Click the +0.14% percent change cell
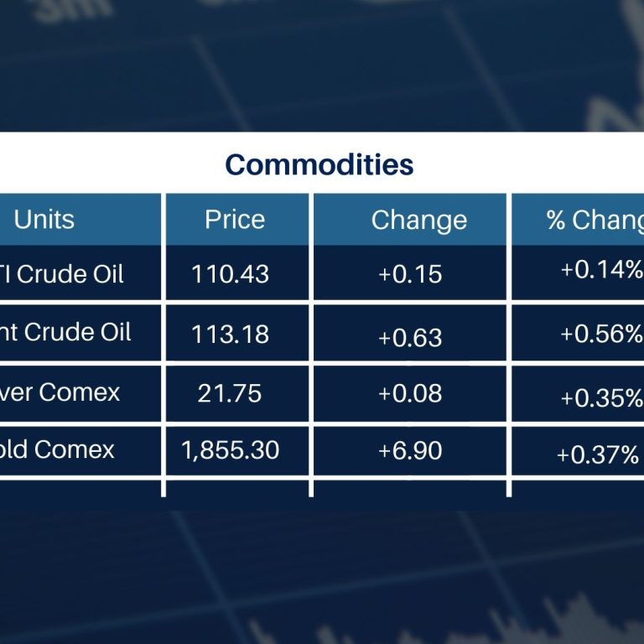 coord(601,269)
